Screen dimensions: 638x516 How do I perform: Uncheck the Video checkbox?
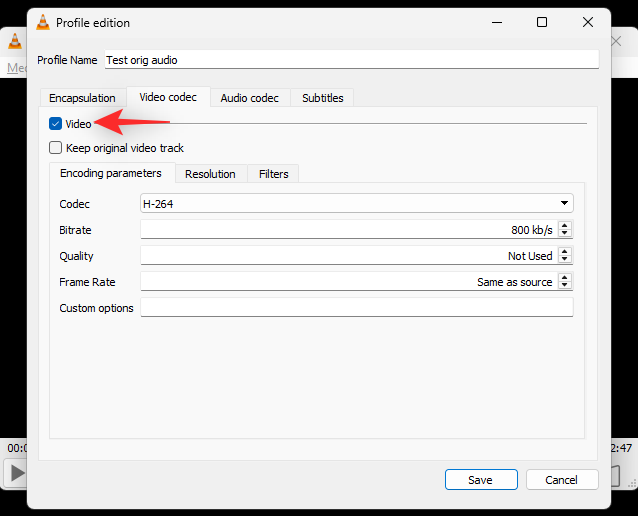pos(55,124)
